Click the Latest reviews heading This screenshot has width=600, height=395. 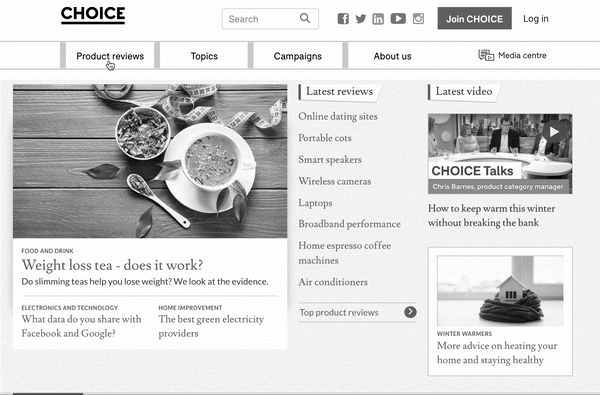coord(339,91)
